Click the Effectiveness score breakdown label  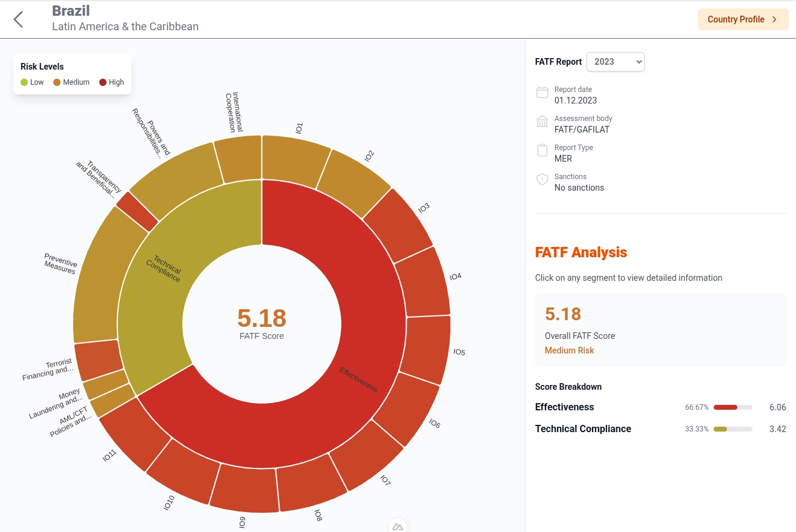tap(564, 407)
